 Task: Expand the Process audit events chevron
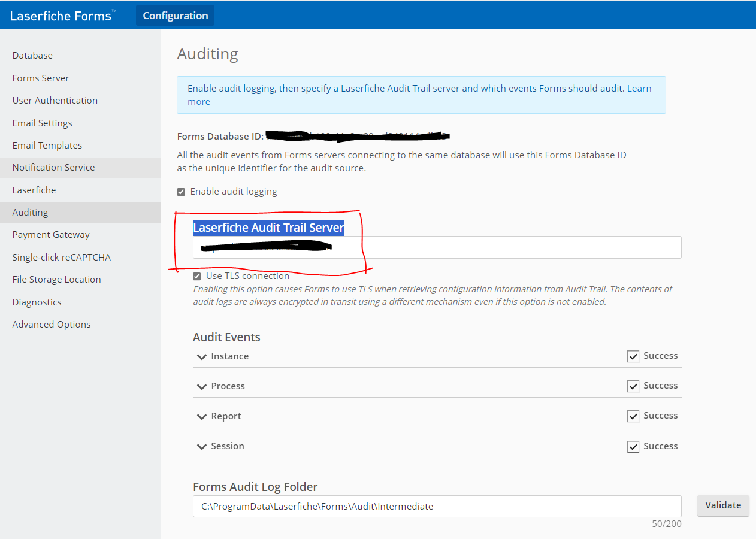pyautogui.click(x=202, y=387)
